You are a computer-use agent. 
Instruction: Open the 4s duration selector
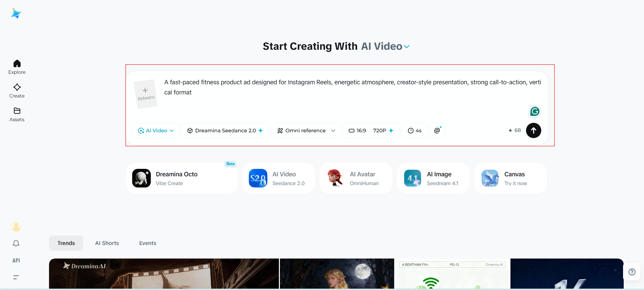(x=415, y=131)
